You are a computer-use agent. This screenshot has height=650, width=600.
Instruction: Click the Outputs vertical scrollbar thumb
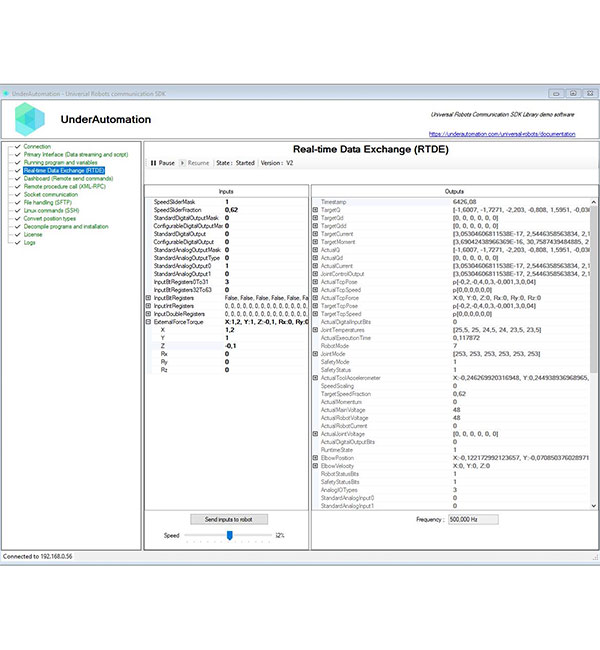(593, 289)
